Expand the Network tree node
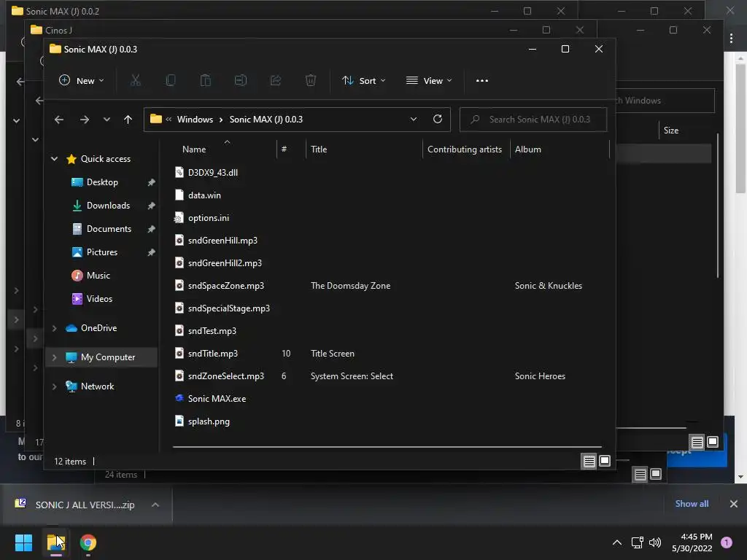The image size is (747, 560). click(x=54, y=386)
